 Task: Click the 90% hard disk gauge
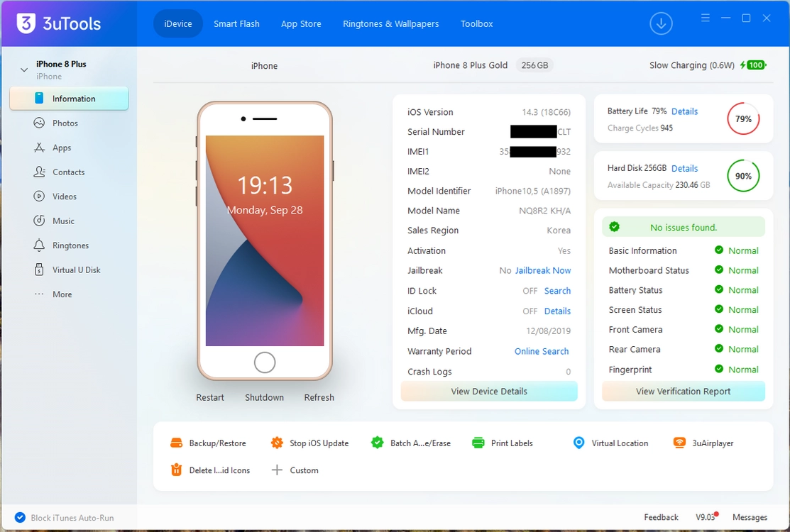[x=743, y=176]
